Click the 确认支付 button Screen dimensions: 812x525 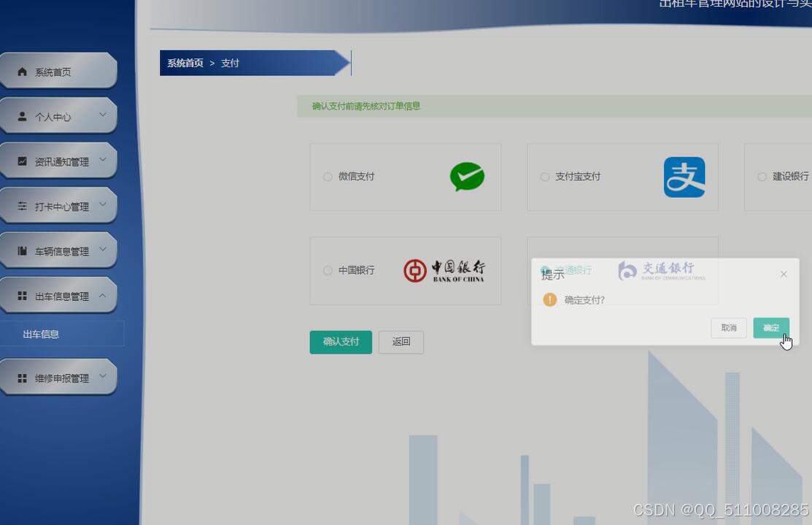[x=340, y=342]
